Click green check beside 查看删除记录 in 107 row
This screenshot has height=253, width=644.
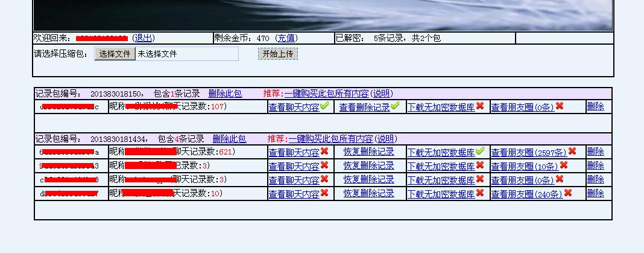pyautogui.click(x=395, y=106)
